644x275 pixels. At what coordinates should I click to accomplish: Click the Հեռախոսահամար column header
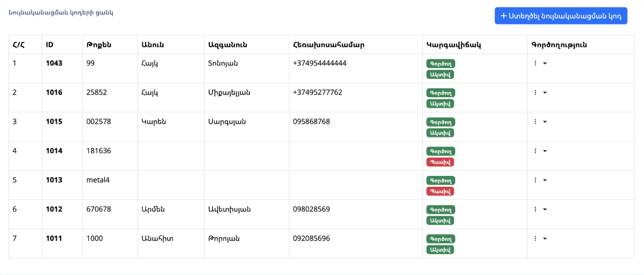pos(328,45)
